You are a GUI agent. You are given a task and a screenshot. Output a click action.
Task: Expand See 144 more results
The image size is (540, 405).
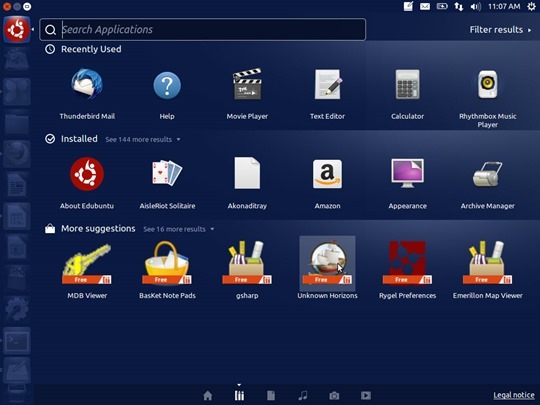(143, 139)
